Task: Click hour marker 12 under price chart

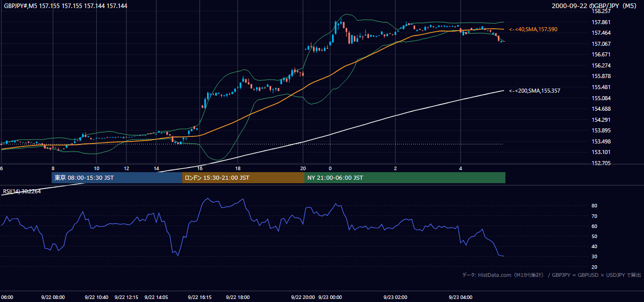Action: 126,168
